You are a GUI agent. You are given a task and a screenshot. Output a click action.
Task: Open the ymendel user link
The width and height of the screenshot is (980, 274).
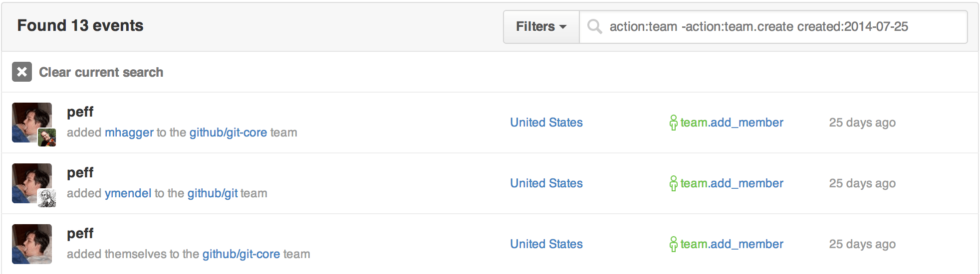[128, 193]
